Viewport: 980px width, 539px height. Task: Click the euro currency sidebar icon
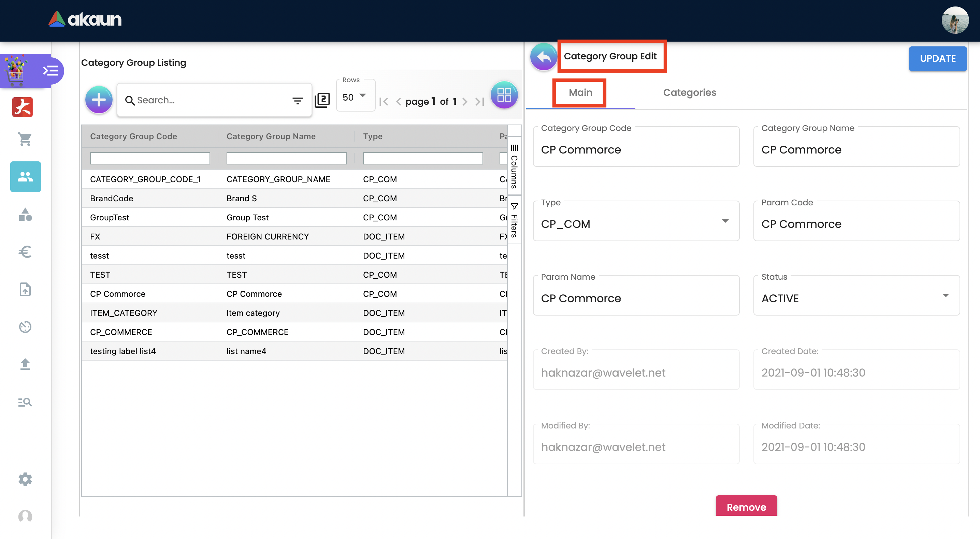click(25, 251)
